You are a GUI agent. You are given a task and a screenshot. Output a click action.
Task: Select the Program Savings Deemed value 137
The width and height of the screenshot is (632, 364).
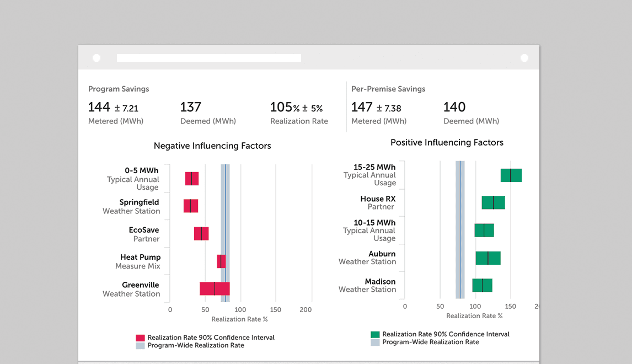pos(191,107)
